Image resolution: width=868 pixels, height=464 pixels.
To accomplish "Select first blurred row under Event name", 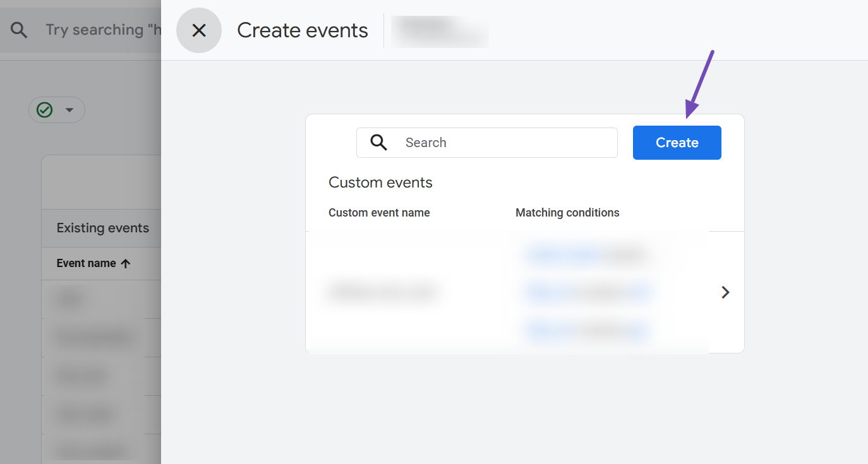I will (x=71, y=299).
